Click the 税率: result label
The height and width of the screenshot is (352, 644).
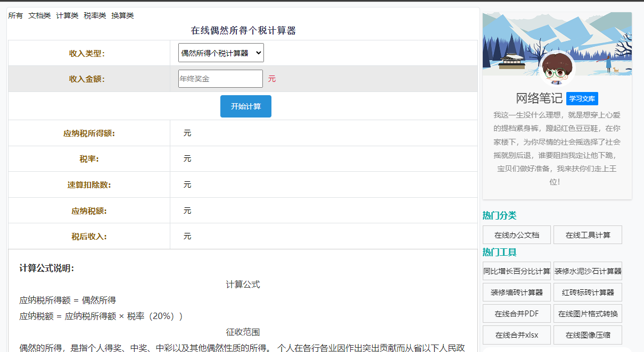tap(89, 158)
